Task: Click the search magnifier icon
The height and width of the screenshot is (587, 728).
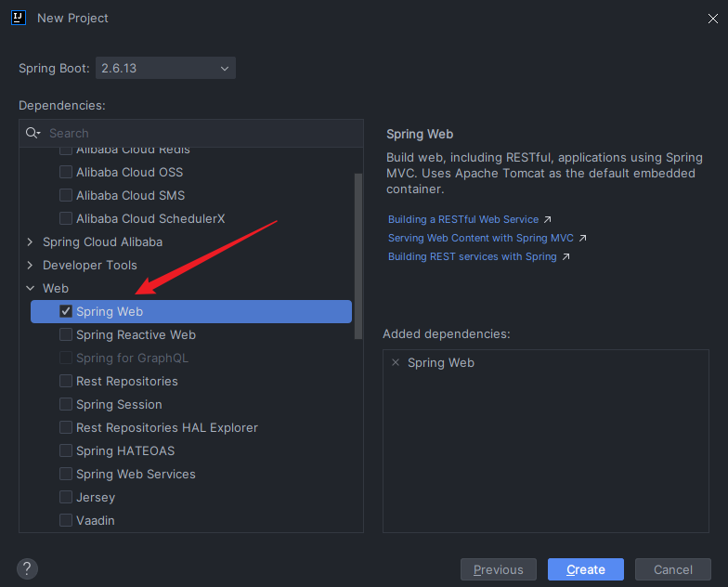Action: pos(32,133)
